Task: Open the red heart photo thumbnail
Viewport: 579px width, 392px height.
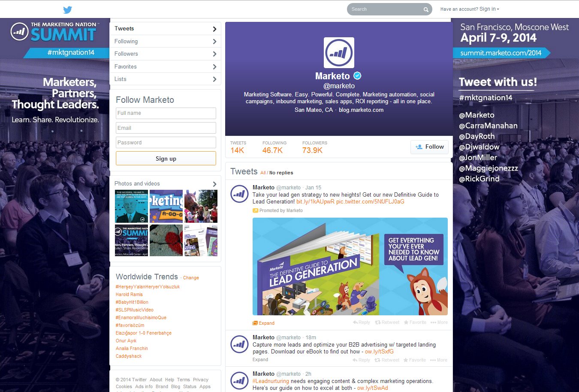Action: point(166,240)
